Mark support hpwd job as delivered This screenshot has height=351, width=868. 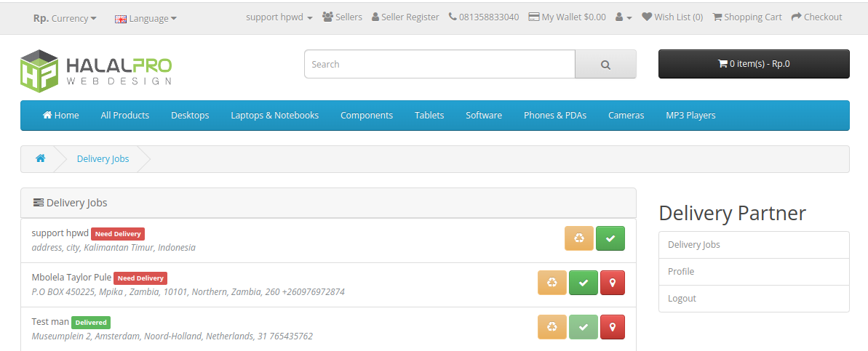pos(610,238)
